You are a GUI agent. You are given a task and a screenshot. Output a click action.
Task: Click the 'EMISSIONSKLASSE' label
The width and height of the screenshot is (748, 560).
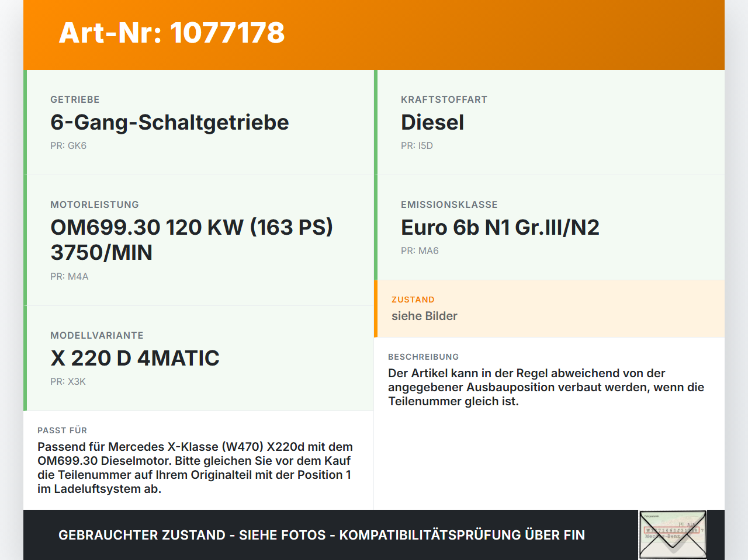click(x=449, y=204)
